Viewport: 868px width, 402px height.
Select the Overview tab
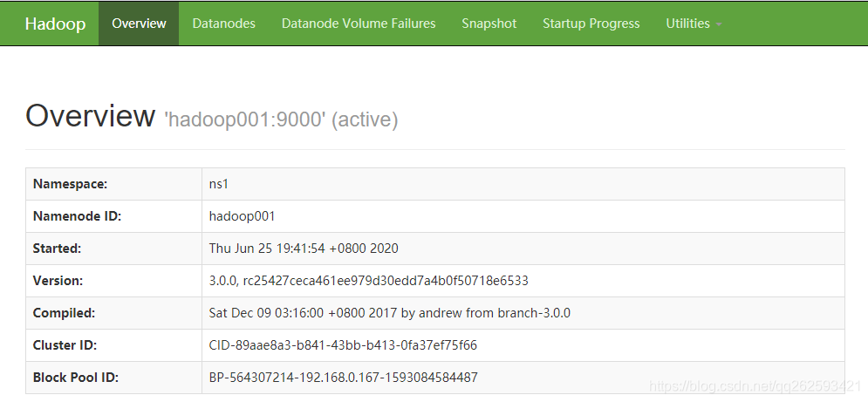[139, 24]
